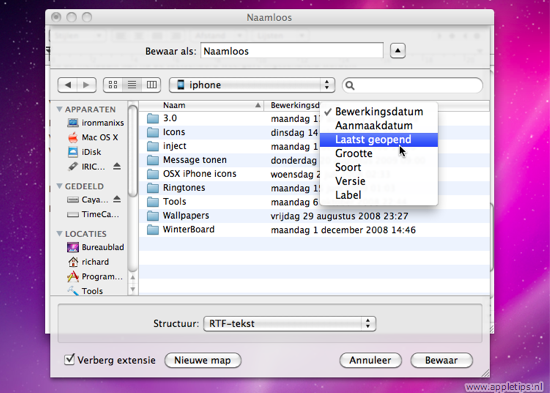Choose Grootte in the context menu
550x393 pixels.
coord(379,153)
